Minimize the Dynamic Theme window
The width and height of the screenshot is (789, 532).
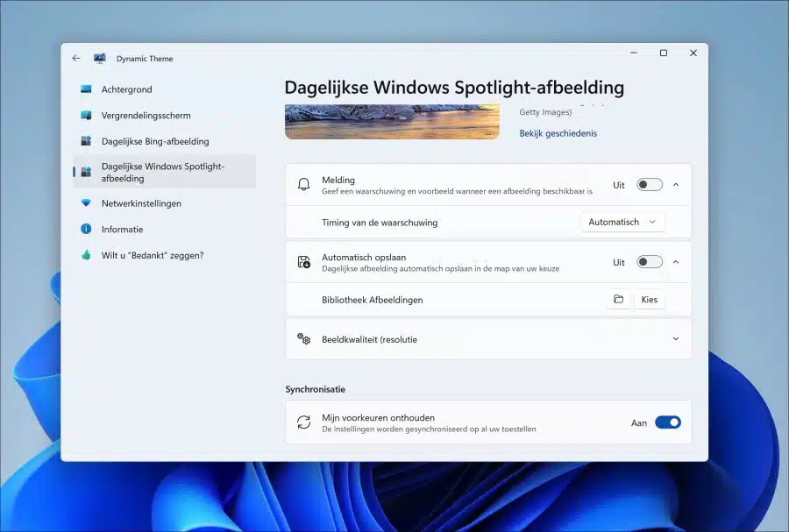point(634,53)
